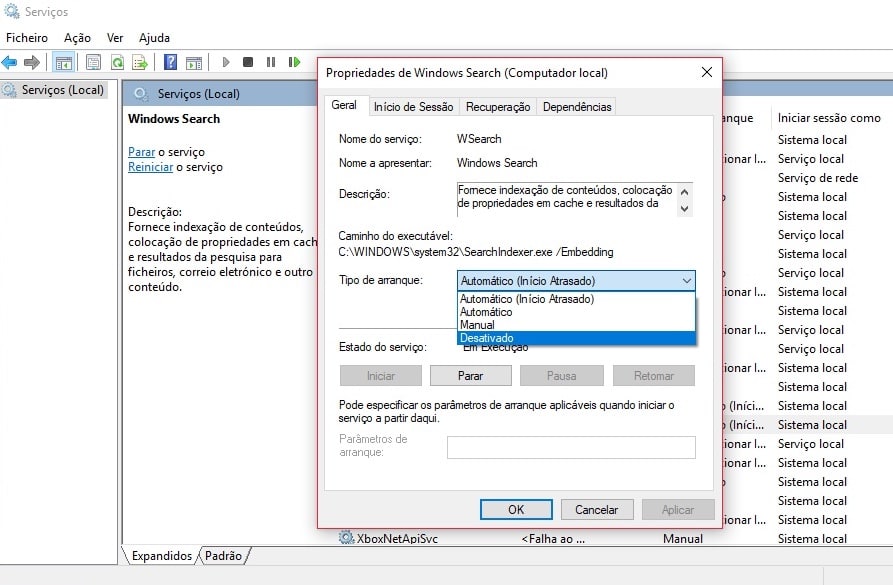Image resolution: width=893 pixels, height=585 pixels.
Task: Click the Parar link in left pane
Action: tap(141, 152)
